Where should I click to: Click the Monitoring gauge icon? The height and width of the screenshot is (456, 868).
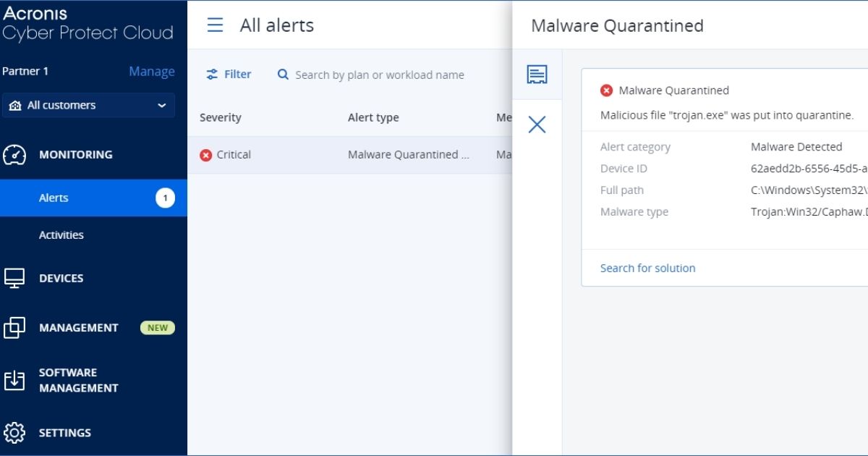[14, 155]
